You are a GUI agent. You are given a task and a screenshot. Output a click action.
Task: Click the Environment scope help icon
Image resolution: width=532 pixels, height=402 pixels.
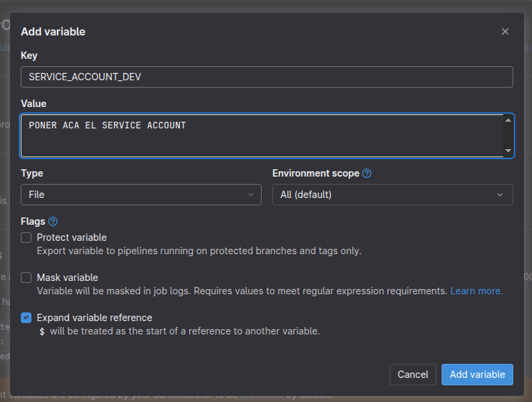tap(367, 173)
